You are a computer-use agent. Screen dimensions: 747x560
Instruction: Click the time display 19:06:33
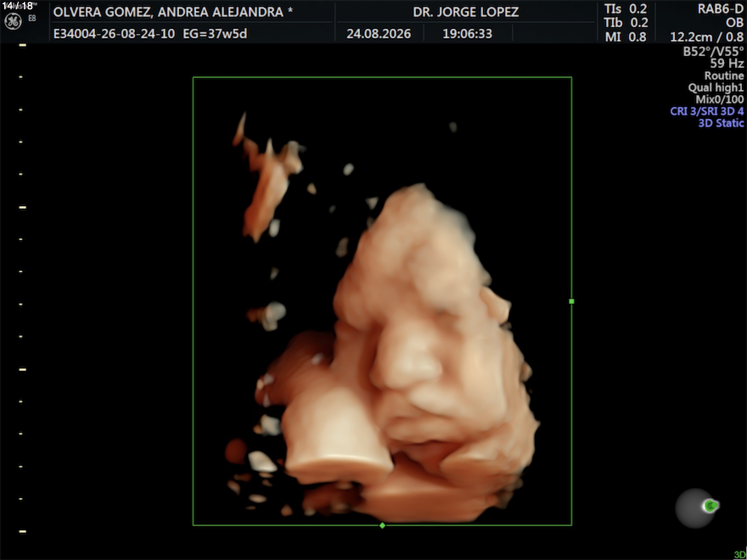(467, 34)
